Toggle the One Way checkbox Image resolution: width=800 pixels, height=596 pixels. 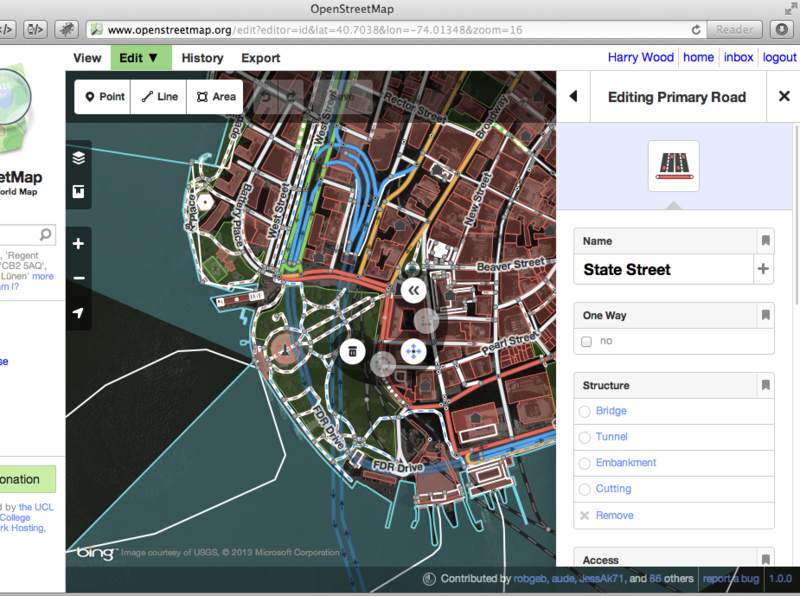point(587,341)
